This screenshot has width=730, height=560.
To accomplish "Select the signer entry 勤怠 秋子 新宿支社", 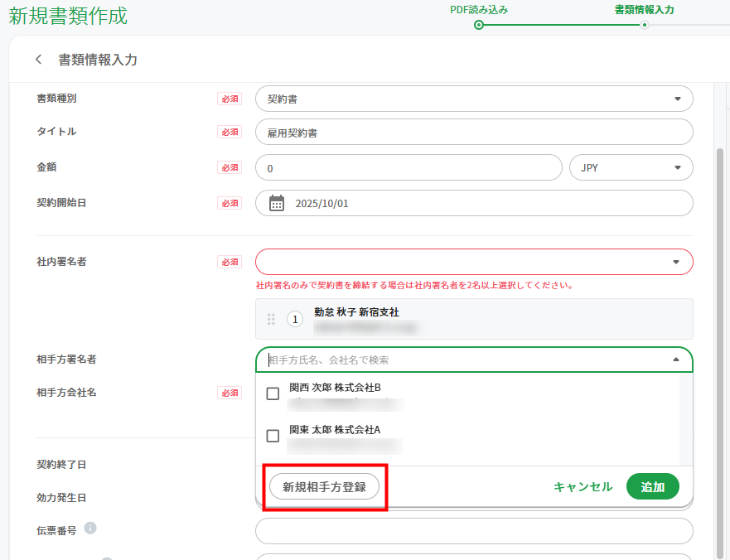I will [474, 319].
